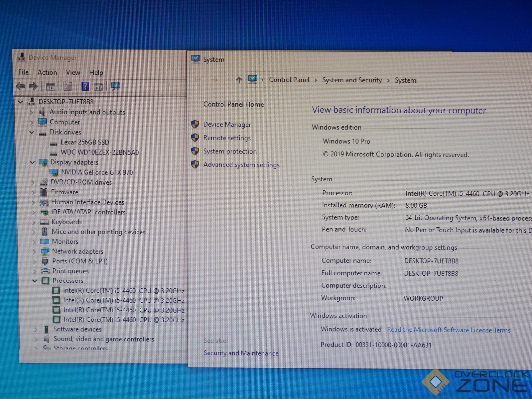The width and height of the screenshot is (532, 399).
Task: Click the Back arrow in Device Manager toolbar
Action: (x=21, y=86)
